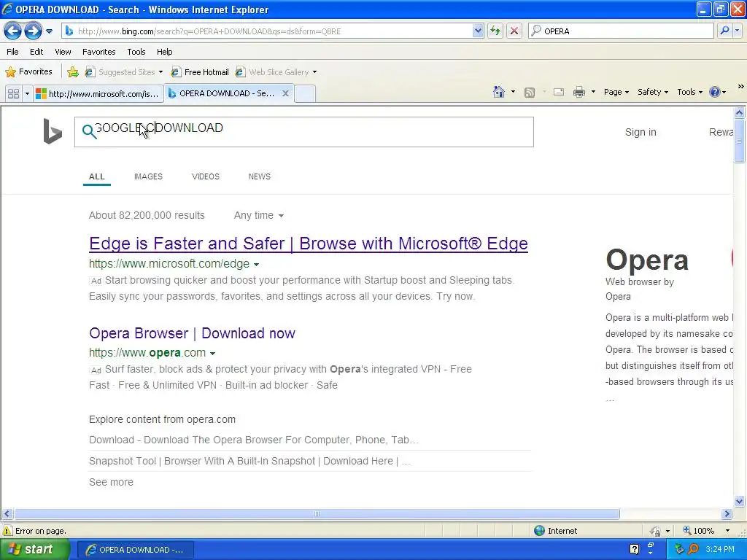Open Quick Tabs grid icon
The image size is (747, 560).
(13, 94)
